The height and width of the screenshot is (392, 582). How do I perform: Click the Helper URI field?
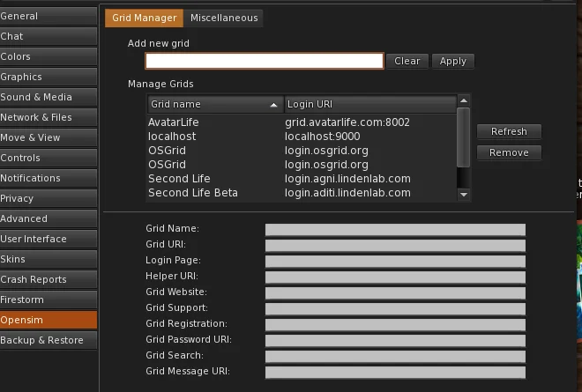click(395, 277)
